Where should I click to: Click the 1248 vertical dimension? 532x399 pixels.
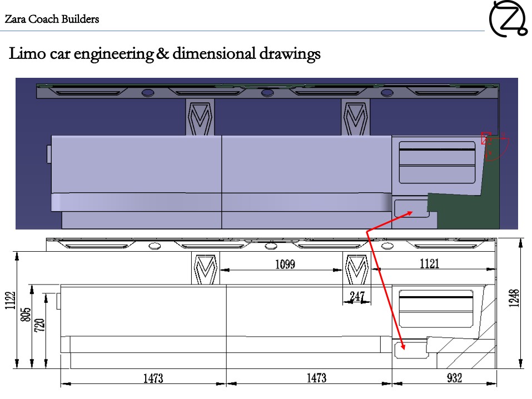514,298
